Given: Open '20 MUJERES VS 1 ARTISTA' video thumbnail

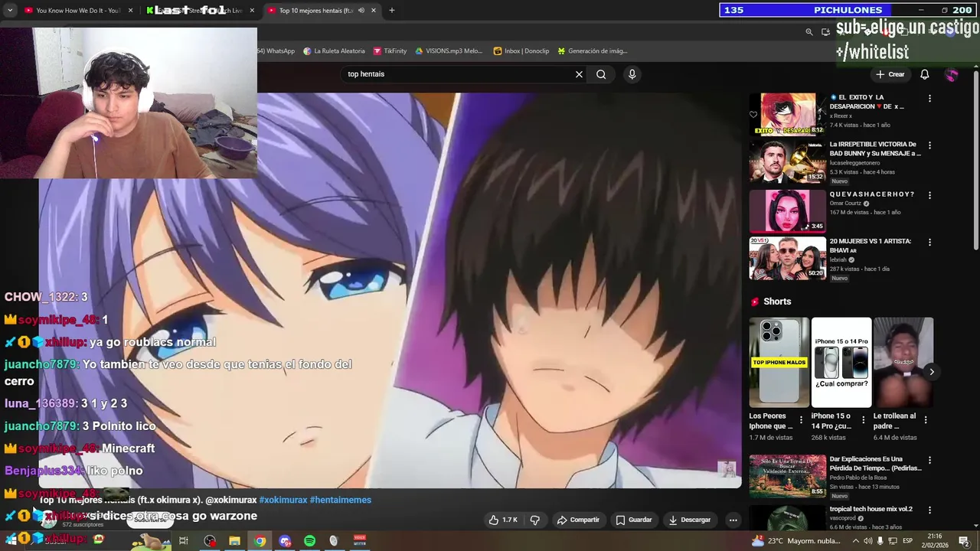Looking at the screenshot, I should click(788, 258).
